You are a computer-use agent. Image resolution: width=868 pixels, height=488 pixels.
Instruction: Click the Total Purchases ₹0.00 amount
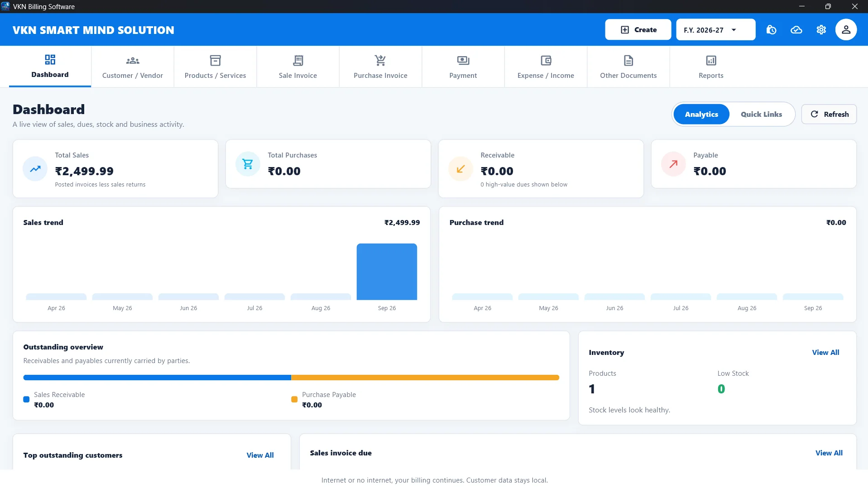coord(284,171)
